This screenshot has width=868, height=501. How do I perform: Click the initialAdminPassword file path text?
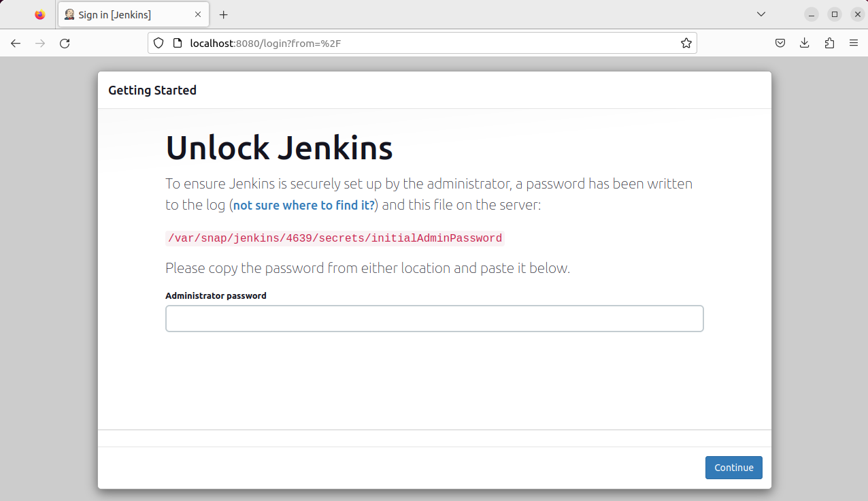click(x=334, y=238)
